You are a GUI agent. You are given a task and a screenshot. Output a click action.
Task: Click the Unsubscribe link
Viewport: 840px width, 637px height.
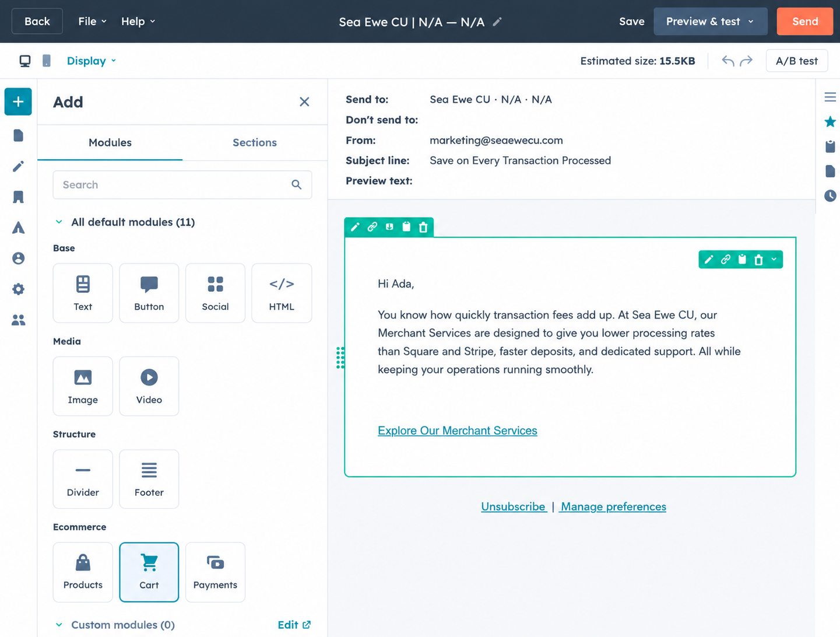[x=513, y=507]
